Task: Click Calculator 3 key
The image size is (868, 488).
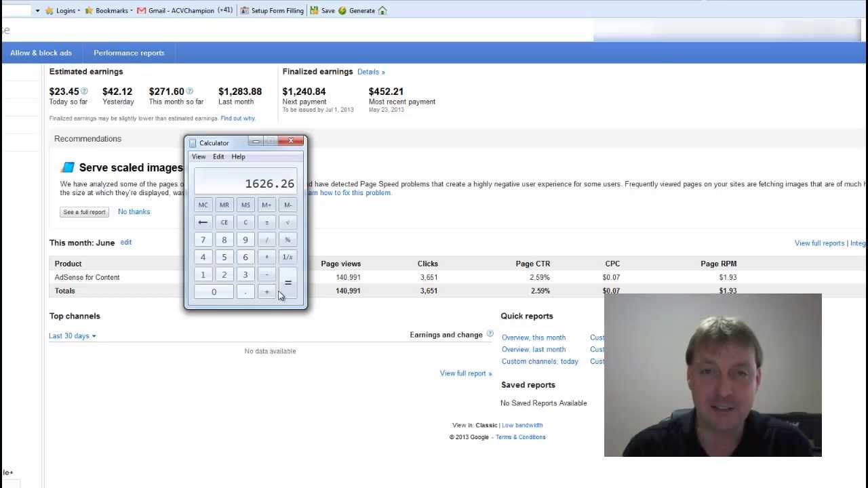Action: (x=245, y=275)
